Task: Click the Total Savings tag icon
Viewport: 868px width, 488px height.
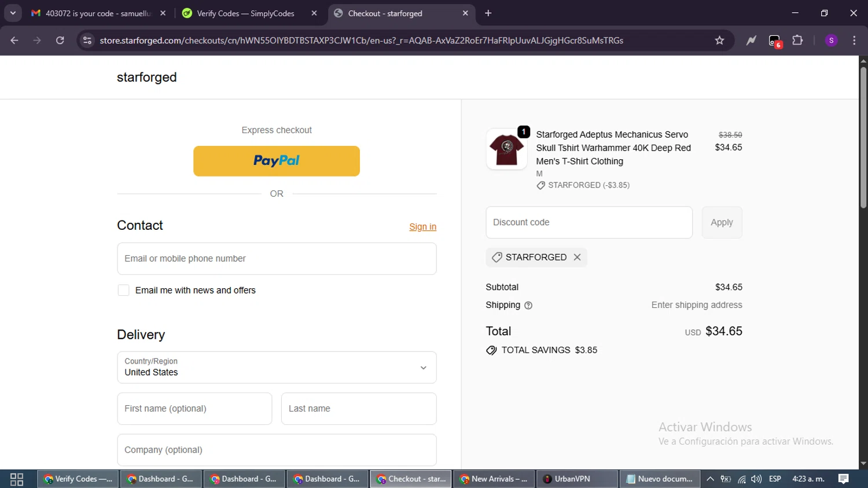Action: (491, 350)
